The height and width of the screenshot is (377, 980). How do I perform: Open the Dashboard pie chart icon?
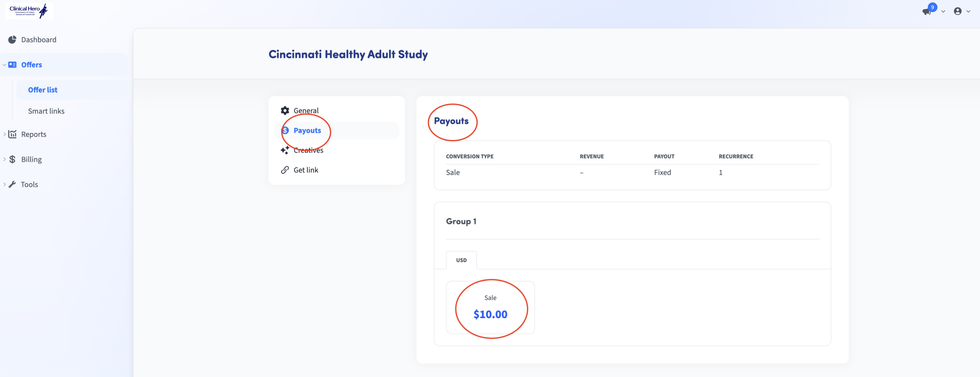coord(12,40)
